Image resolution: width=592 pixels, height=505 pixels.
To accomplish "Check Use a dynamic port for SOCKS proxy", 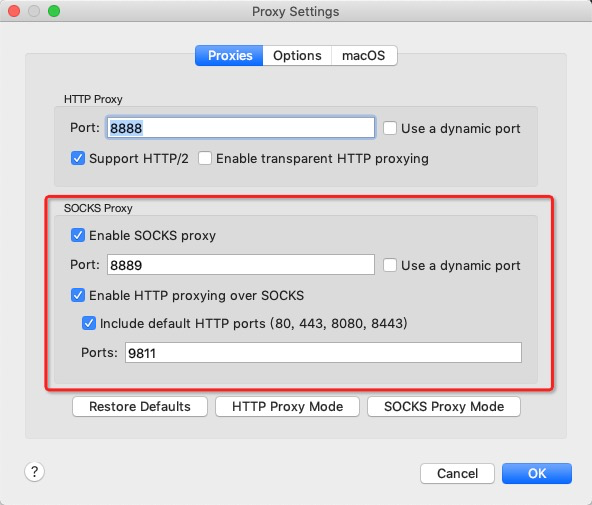I will (390, 265).
